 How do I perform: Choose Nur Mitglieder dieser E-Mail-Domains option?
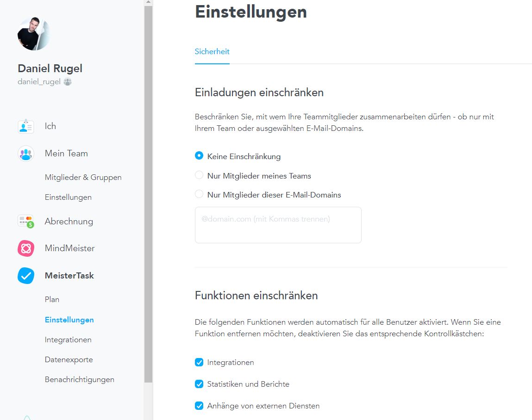[x=199, y=194]
